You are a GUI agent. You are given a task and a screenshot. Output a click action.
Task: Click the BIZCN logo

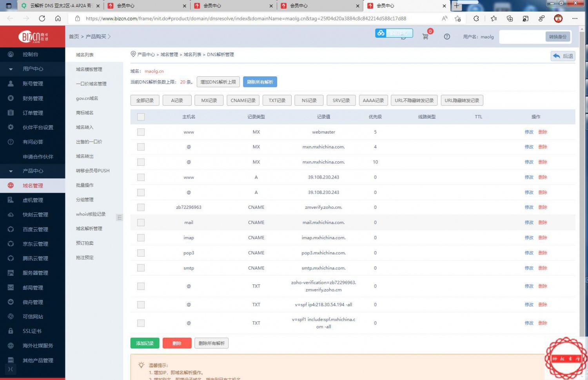pos(33,37)
